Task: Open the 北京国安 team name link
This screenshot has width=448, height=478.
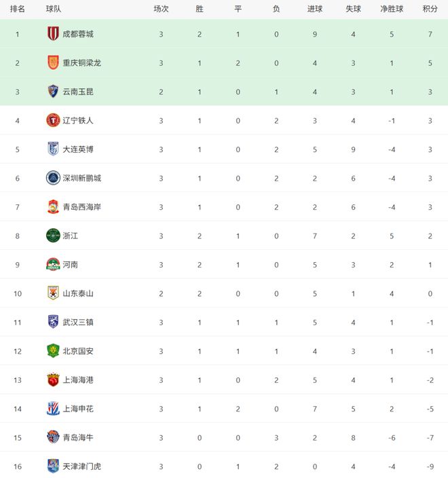Action: [x=78, y=351]
